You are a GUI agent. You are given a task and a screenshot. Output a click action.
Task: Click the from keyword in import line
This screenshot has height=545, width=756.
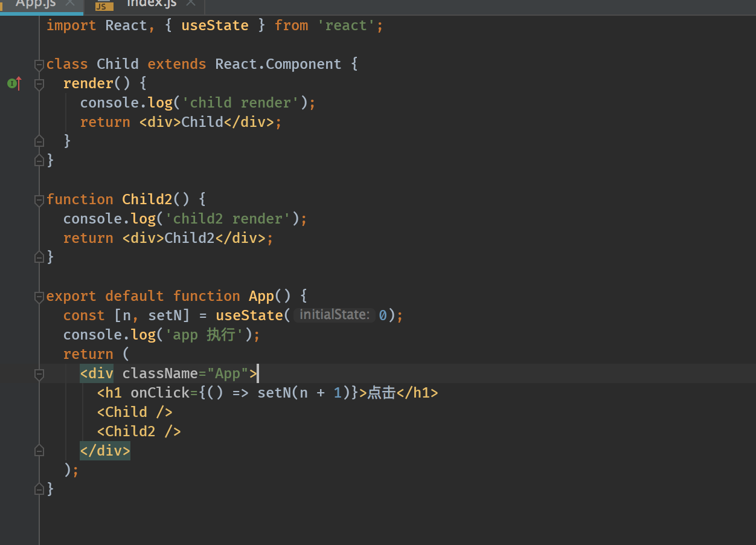pyautogui.click(x=291, y=25)
